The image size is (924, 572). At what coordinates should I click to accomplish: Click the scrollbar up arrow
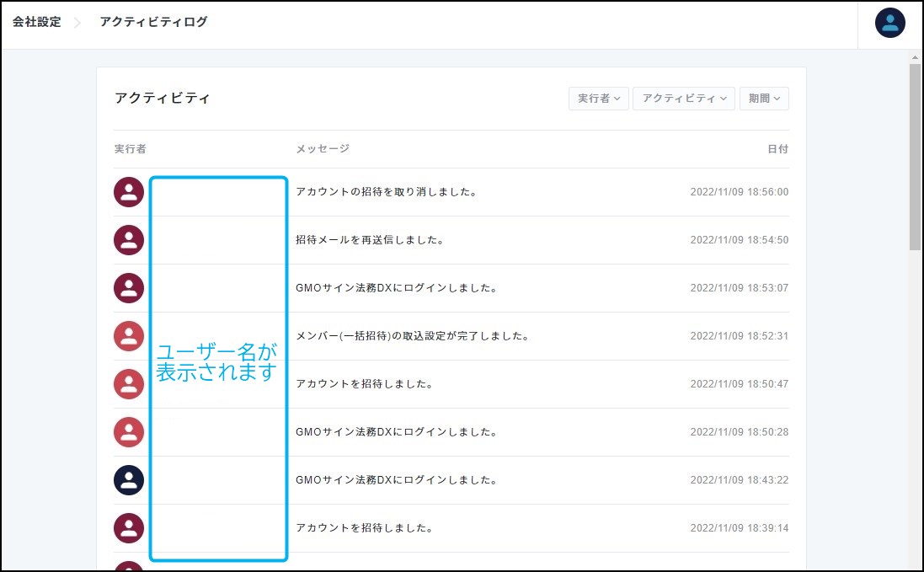click(x=915, y=58)
